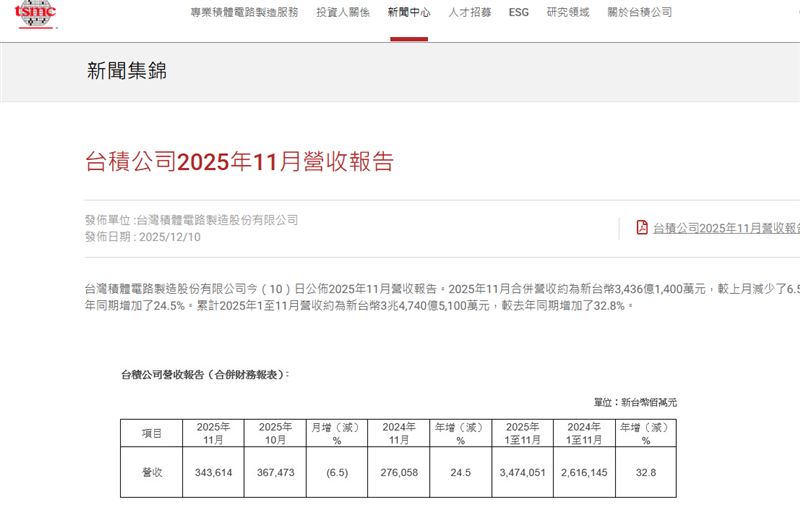Click the value 367,473
The width and height of the screenshot is (800, 507).
tap(276, 472)
